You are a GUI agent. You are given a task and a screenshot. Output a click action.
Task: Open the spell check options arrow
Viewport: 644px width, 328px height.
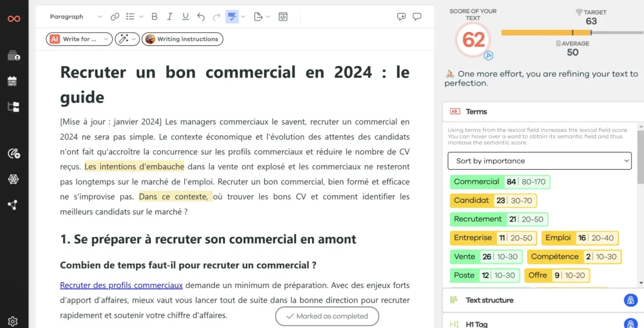(x=243, y=17)
